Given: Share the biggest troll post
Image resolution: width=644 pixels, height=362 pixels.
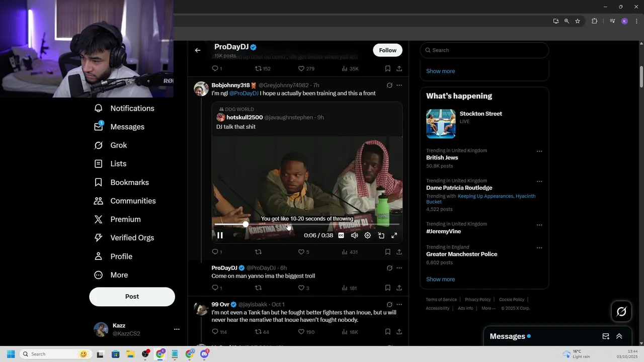Looking at the screenshot, I should point(399,288).
